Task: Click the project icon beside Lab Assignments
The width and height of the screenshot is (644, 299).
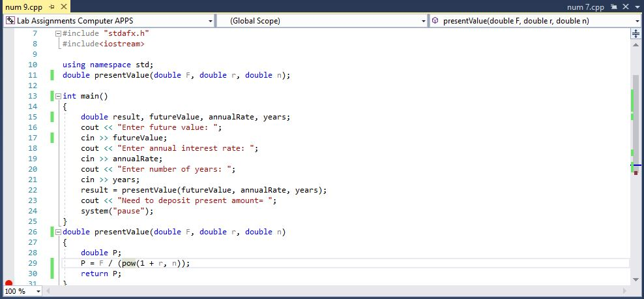Action: coord(10,20)
